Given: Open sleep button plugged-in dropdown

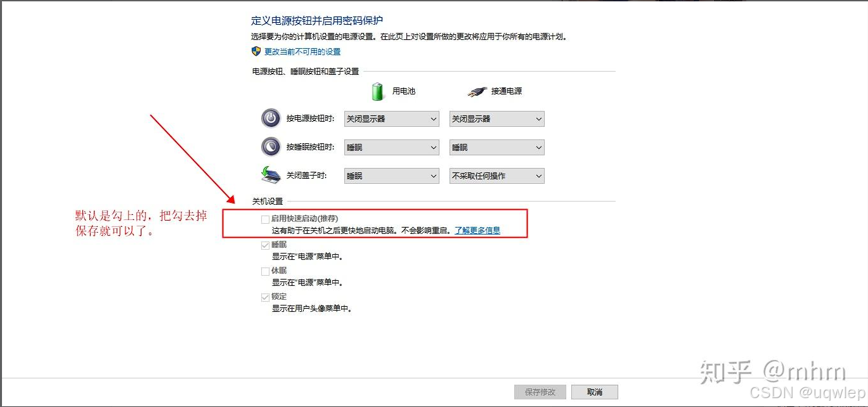Looking at the screenshot, I should tap(497, 147).
